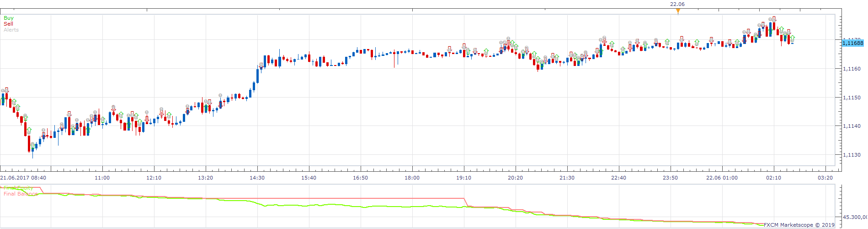
Task: Click the 15:40 time axis label
Action: [x=309, y=178]
